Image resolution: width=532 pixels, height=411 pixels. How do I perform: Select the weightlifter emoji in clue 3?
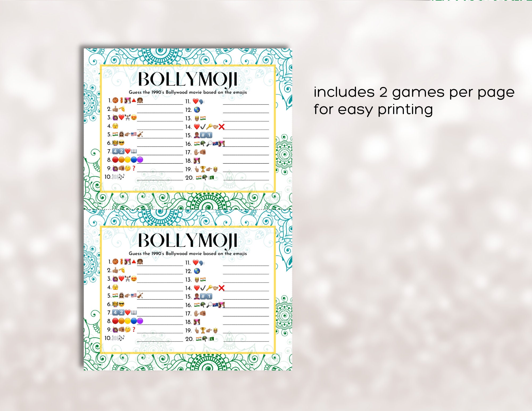[128, 117]
